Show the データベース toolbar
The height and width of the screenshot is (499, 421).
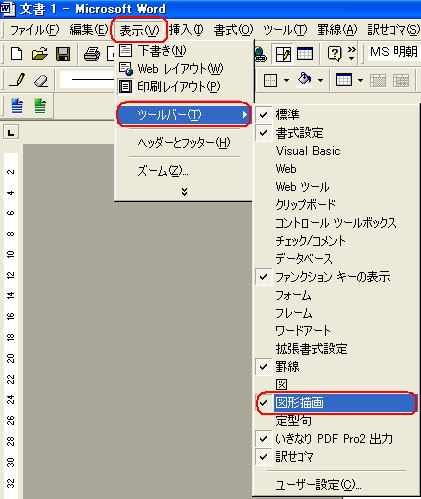[x=337, y=259]
